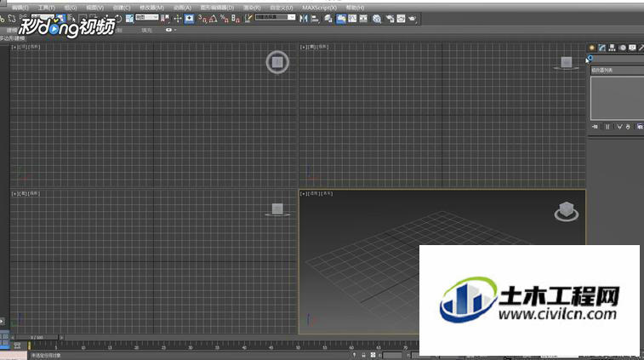Screen dimensions: 644x360
Task: Toggle the highlighted keyboard shortcut override icon
Action: click(189, 19)
